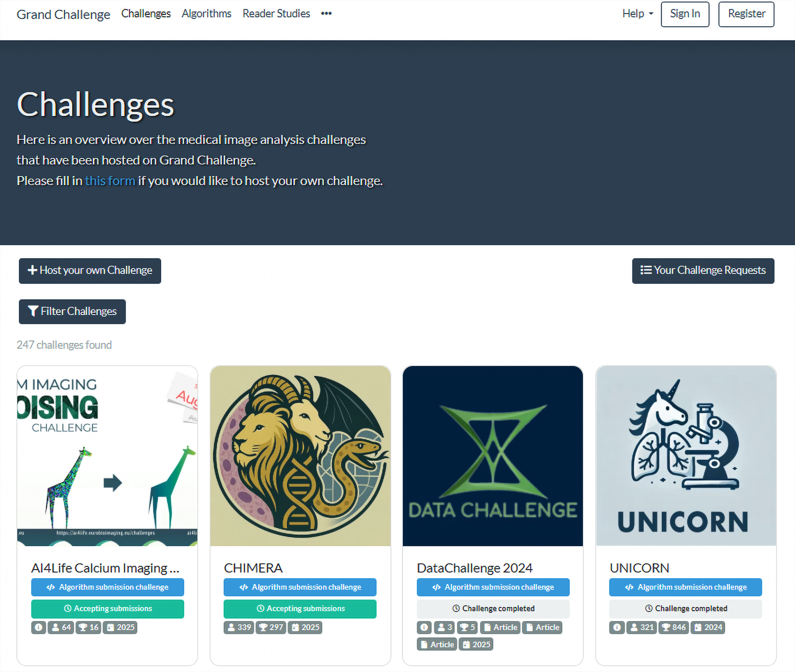Image resolution: width=795 pixels, height=672 pixels.
Task: Open the three-dots more menu in navbar
Action: (x=326, y=14)
